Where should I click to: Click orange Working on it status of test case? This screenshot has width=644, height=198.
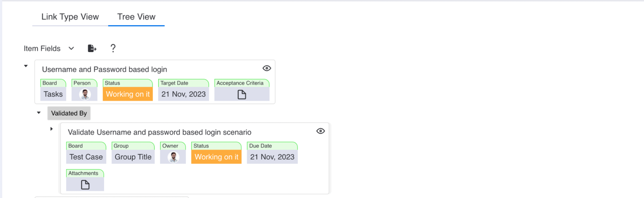(216, 157)
